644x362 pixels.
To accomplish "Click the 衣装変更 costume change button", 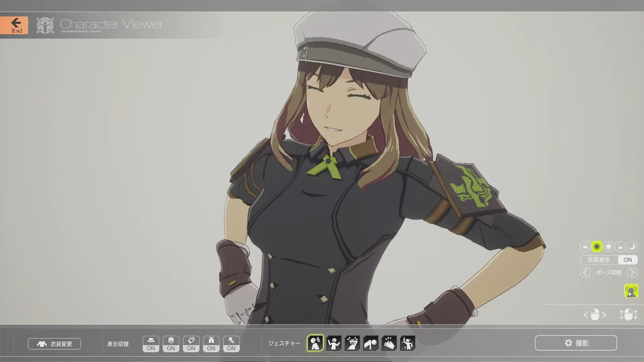I will (54, 344).
